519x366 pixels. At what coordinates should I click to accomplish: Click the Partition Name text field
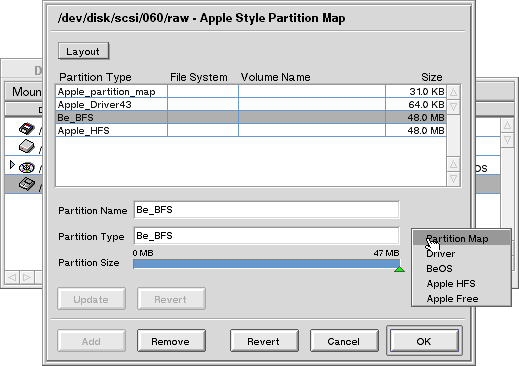[x=266, y=210]
